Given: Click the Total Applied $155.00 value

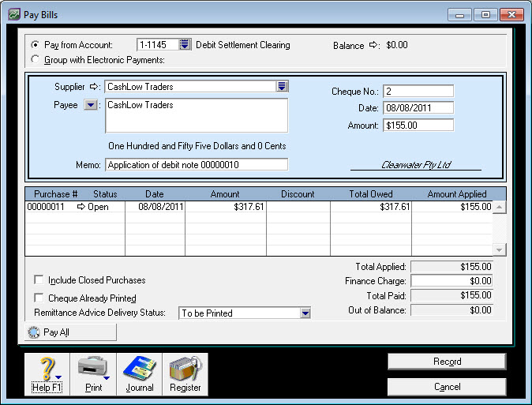Looking at the screenshot, I should pyautogui.click(x=451, y=267).
